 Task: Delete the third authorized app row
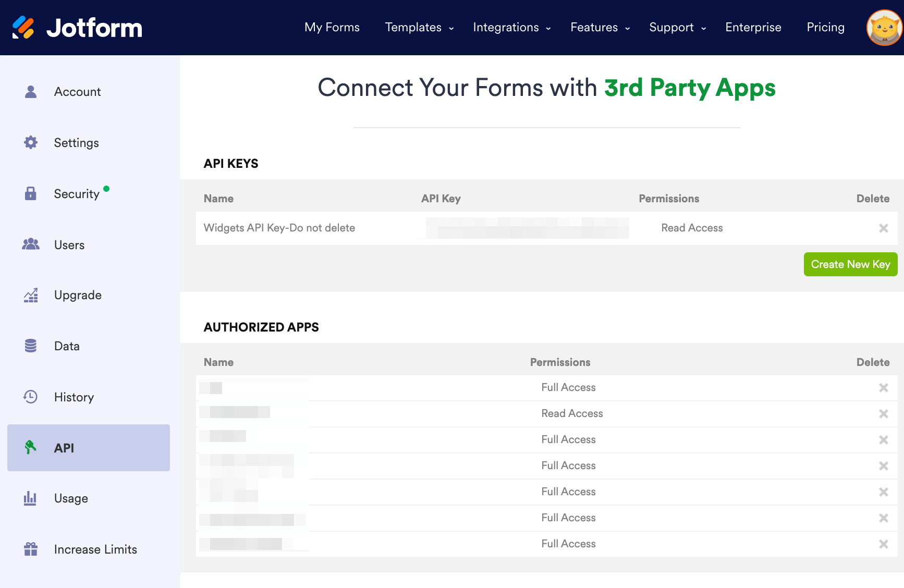click(883, 439)
